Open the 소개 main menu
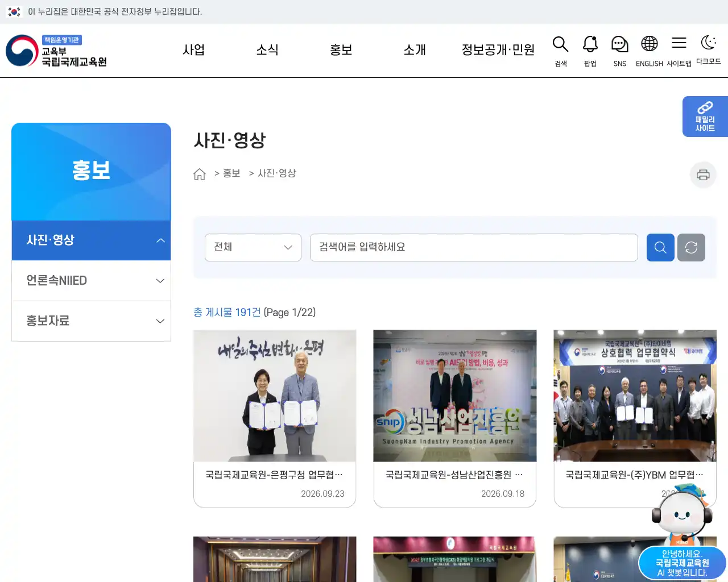728x582 pixels. [x=415, y=50]
